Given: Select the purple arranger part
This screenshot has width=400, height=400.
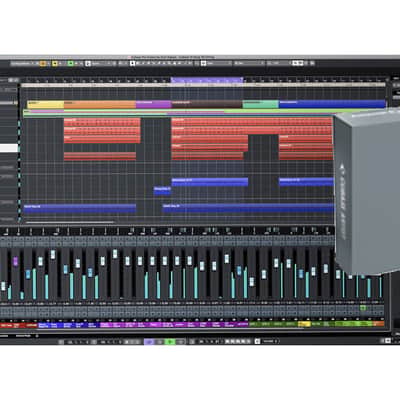Looking at the screenshot, I should click(153, 105).
